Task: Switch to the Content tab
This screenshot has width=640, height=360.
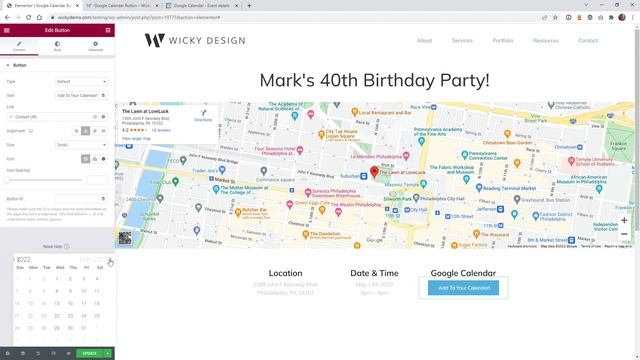Action: point(19,46)
